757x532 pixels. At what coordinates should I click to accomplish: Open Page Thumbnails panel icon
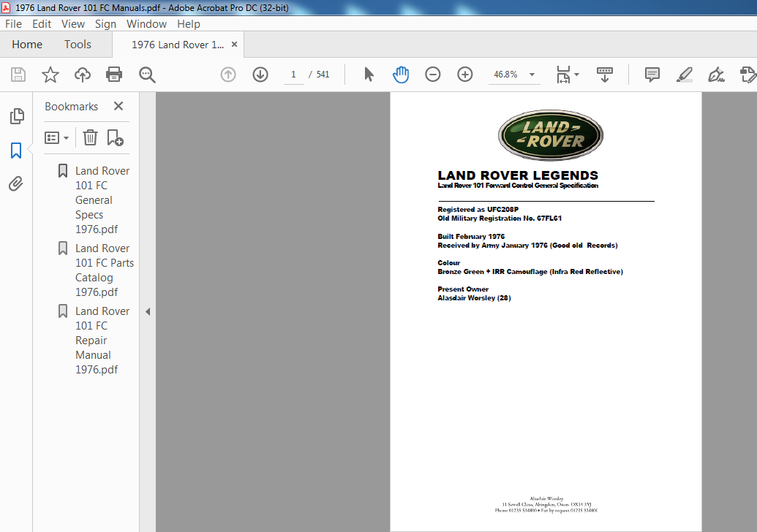tap(17, 116)
